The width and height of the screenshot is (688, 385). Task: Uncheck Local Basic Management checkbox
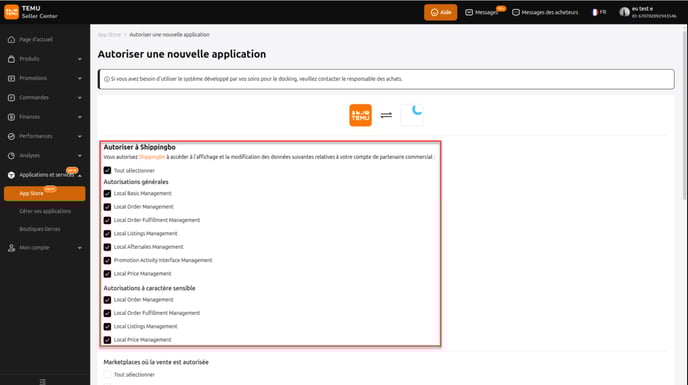[108, 193]
